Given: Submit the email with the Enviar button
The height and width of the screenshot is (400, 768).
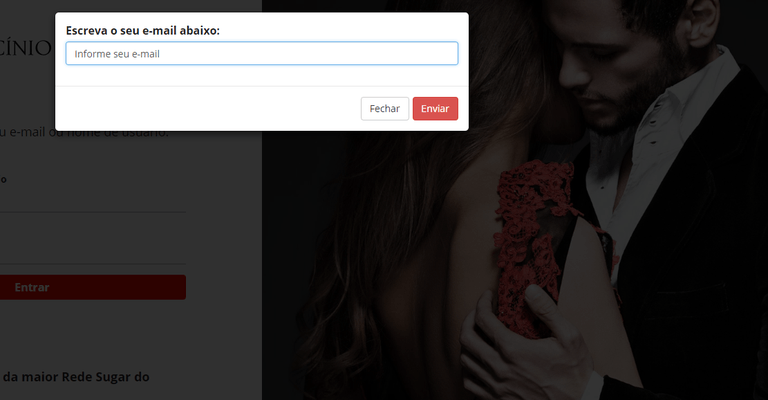Looking at the screenshot, I should point(435,109).
